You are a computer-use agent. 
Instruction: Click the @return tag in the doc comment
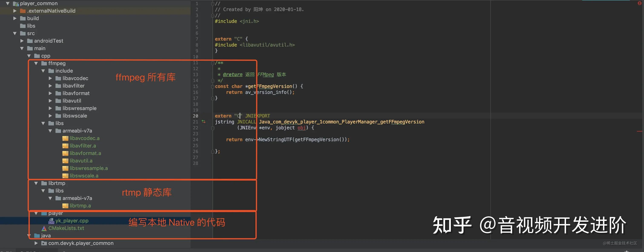coord(233,75)
